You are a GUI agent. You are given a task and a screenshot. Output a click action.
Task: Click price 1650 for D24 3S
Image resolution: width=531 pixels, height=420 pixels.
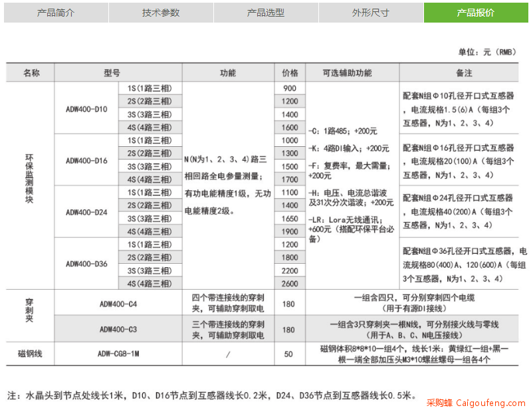(x=290, y=219)
